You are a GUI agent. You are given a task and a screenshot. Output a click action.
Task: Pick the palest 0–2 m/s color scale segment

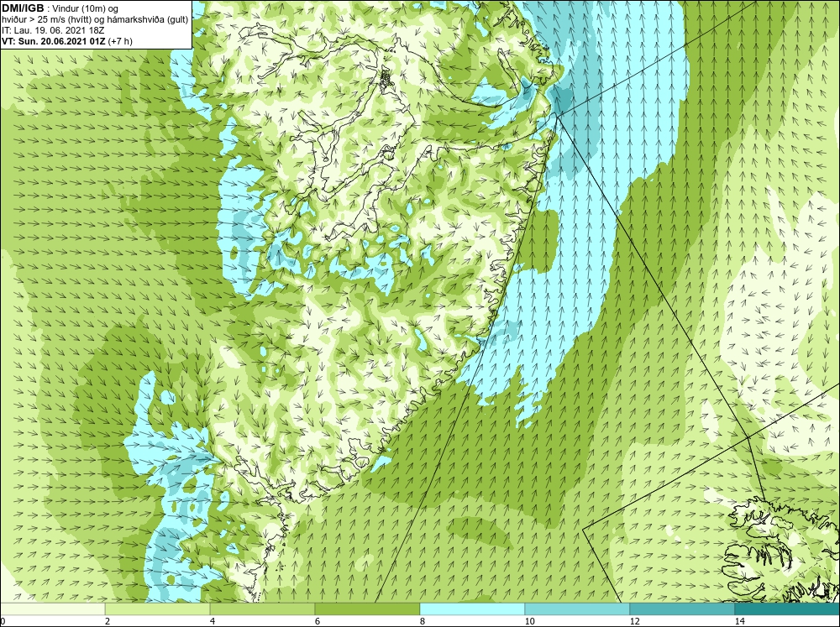pos(52,609)
